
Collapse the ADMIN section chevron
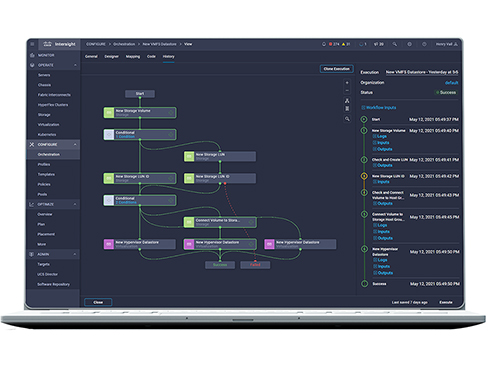pos(75,254)
